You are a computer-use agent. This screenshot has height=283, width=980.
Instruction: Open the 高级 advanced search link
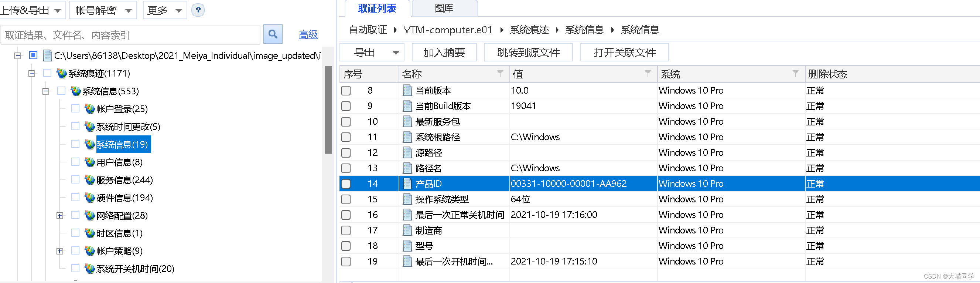click(308, 35)
